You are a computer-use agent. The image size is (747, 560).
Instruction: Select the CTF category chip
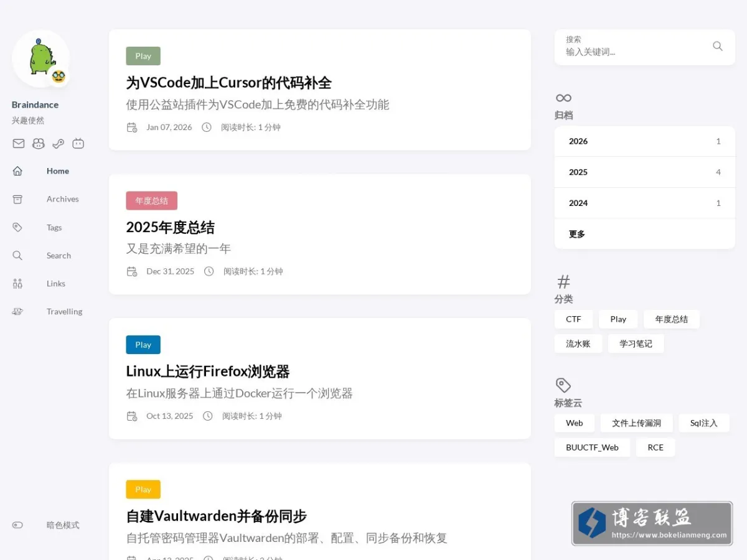tap(573, 319)
